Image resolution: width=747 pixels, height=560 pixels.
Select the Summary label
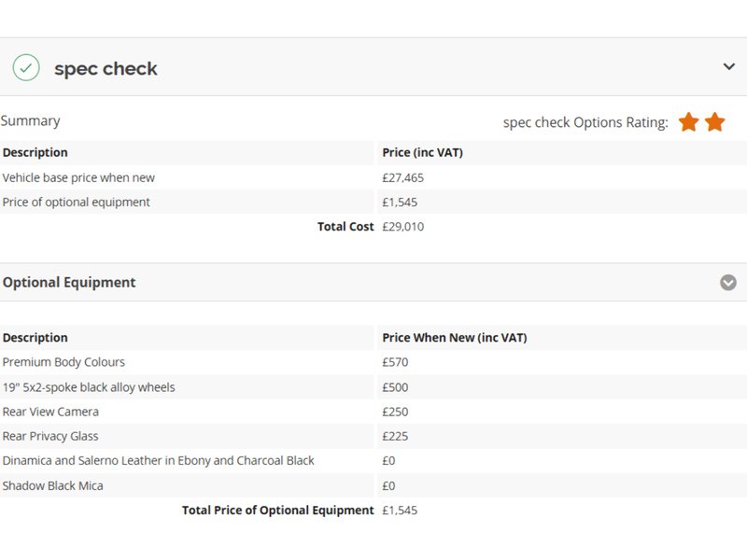click(x=30, y=120)
